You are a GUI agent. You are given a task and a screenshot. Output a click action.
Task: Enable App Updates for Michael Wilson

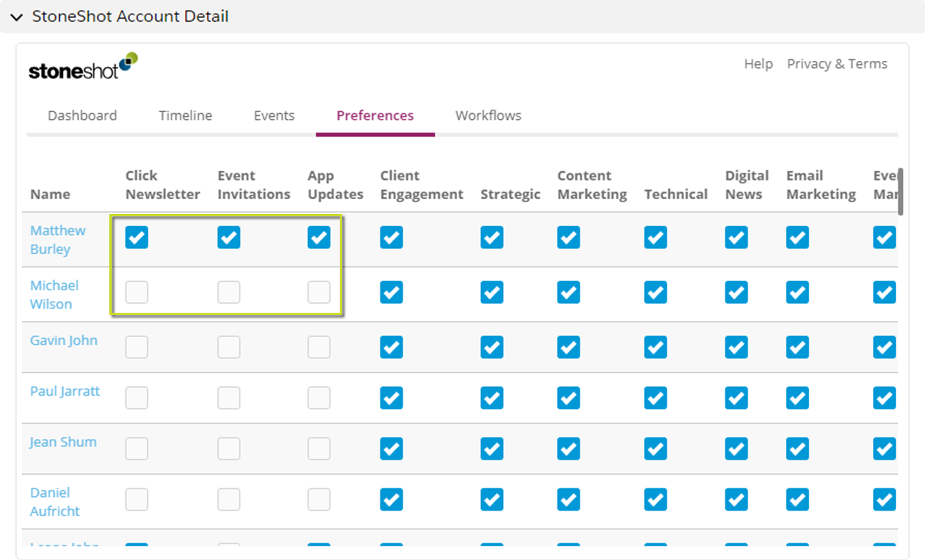point(319,292)
